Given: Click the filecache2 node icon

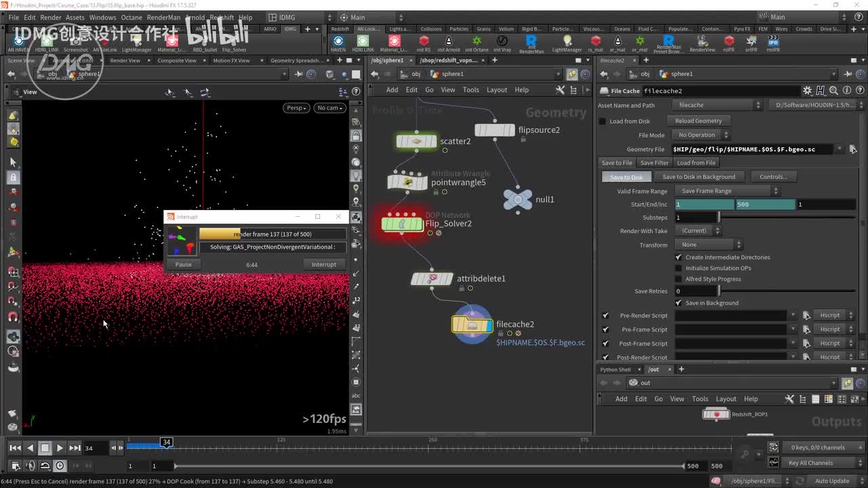Looking at the screenshot, I should click(x=472, y=325).
